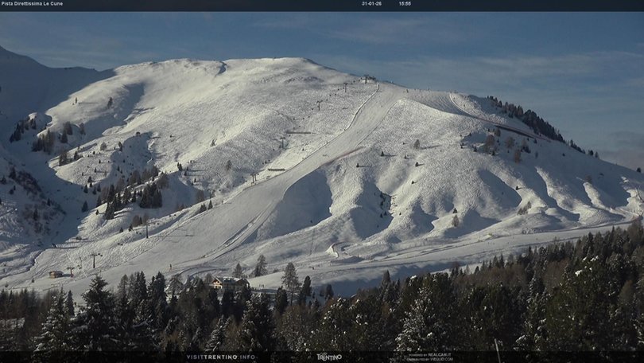This screenshot has height=363, width=644.
Task: Click the small hut at lower left slope
Action: 55,274
